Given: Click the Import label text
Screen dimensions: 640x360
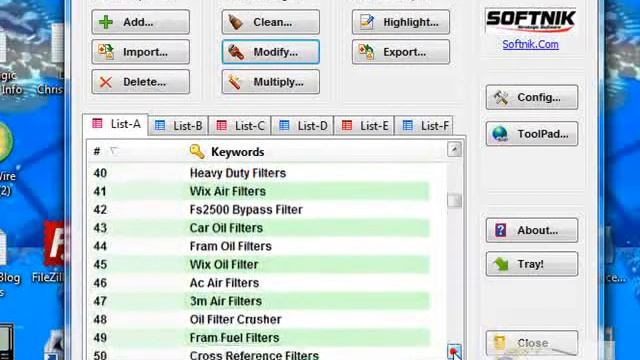Looking at the screenshot, I should [x=145, y=52].
